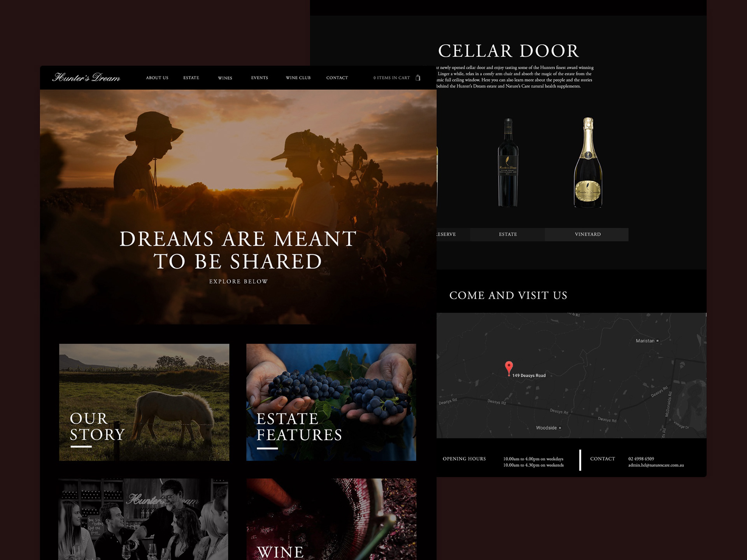
Task: Click the 0 Items in Cart link
Action: (x=391, y=78)
